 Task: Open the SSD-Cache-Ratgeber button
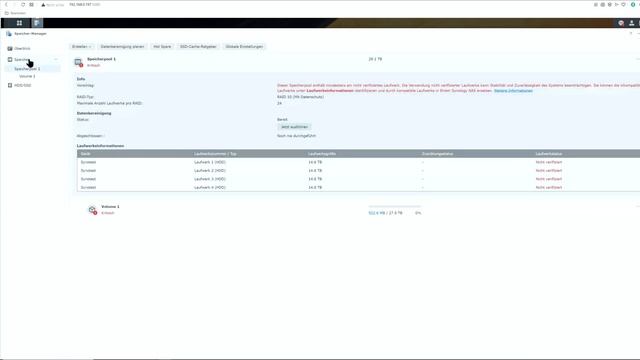198,47
